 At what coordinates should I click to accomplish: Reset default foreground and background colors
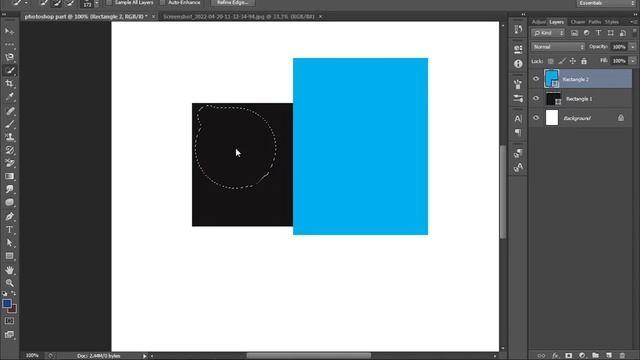pos(4,293)
